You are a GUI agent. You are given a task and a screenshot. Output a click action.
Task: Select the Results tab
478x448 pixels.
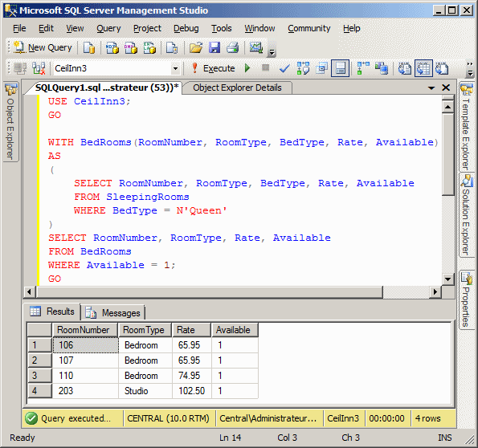click(x=52, y=312)
